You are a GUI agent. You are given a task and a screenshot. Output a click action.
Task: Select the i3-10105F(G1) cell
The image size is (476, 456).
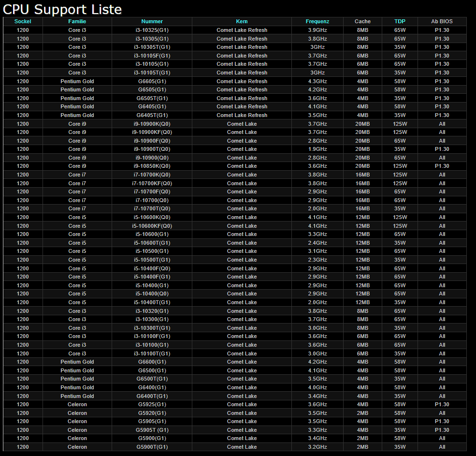152,56
